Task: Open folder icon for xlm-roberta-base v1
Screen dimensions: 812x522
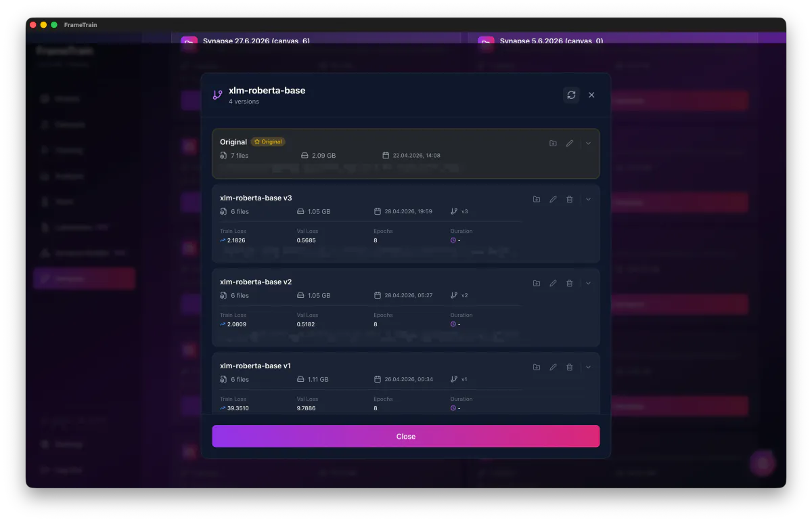Action: click(x=537, y=367)
